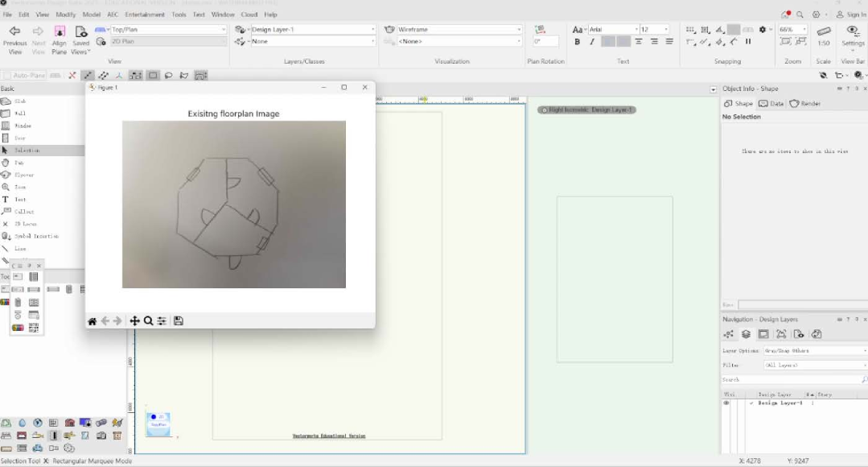Viewport: 868px width, 467px height.
Task: Click the Align Plane icon
Action: pos(60,37)
